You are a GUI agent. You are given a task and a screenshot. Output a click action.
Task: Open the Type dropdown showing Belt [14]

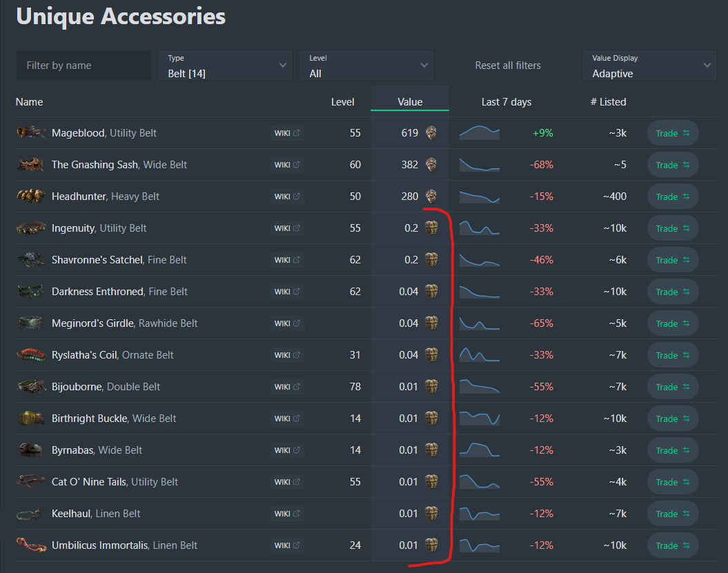(225, 66)
